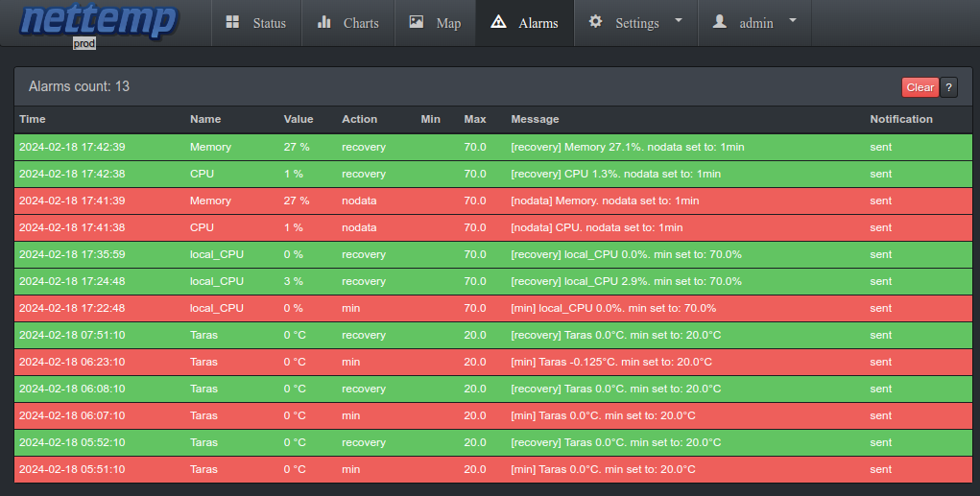Click the Settings gear icon
980x496 pixels.
(x=595, y=22)
